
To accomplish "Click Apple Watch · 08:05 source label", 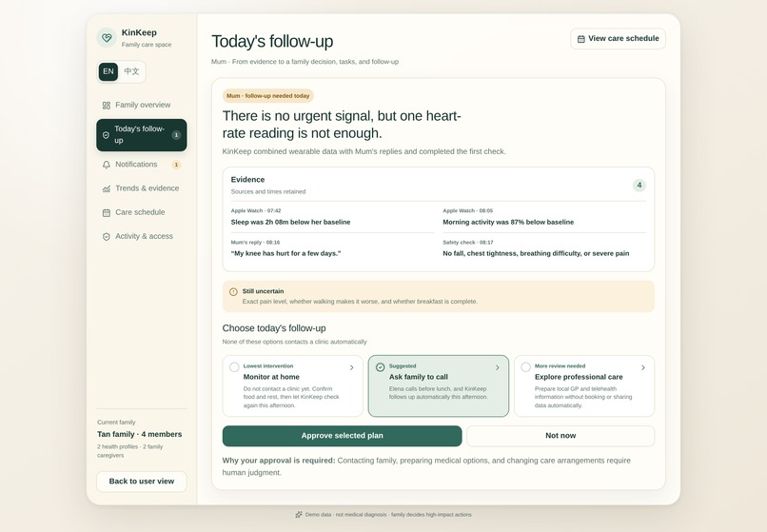I will [467, 211].
